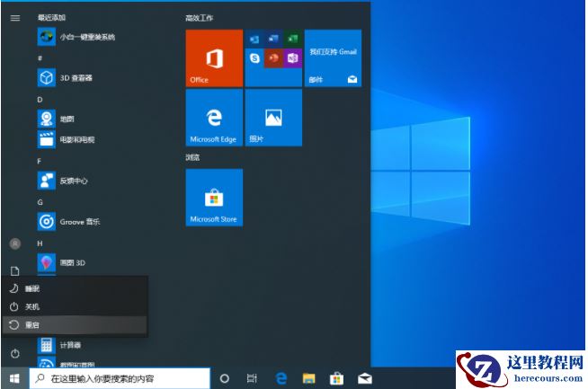Select 睡眠 (Sleep) in power menu
The image size is (588, 389).
coord(75,288)
